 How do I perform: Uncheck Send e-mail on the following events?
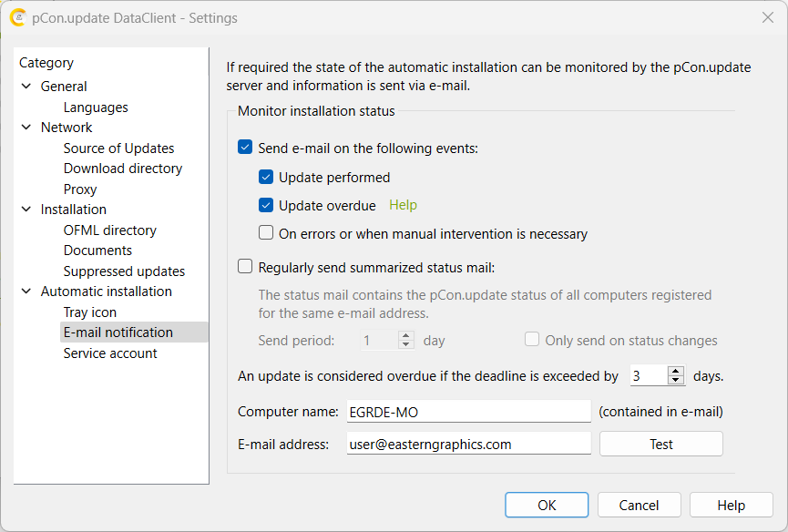point(245,148)
